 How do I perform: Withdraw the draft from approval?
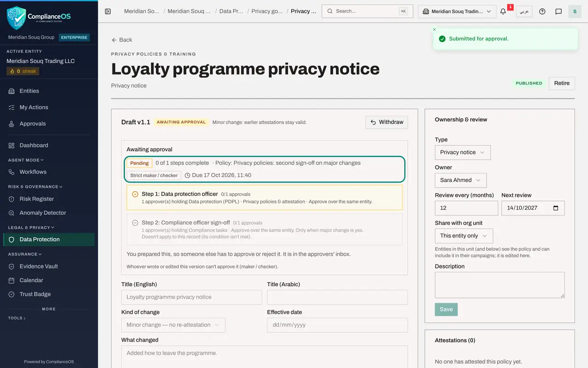coord(387,122)
